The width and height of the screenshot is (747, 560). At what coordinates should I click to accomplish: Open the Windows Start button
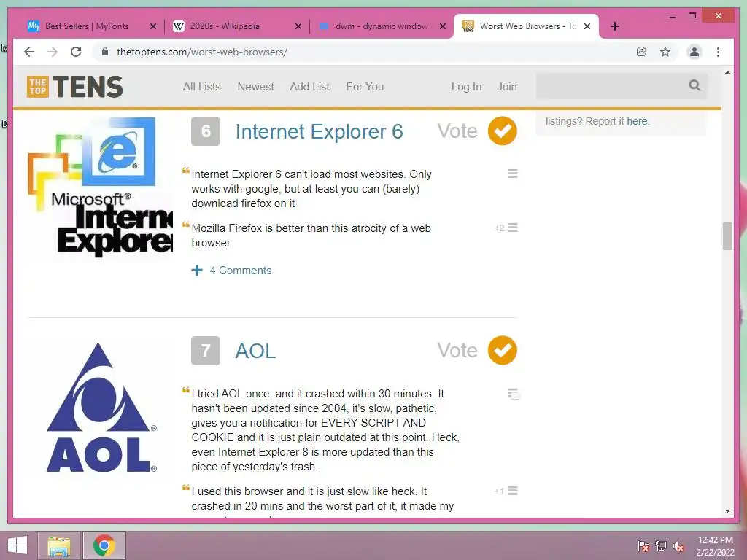(x=18, y=545)
